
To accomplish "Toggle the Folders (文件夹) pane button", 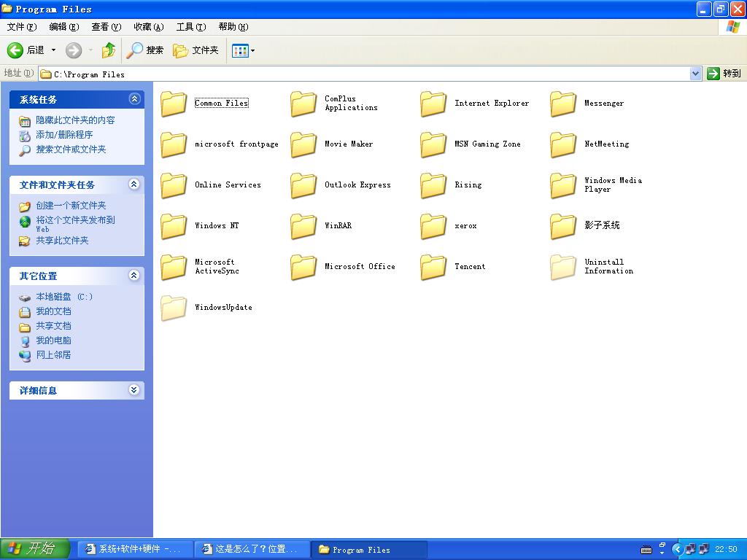I will 196,50.
